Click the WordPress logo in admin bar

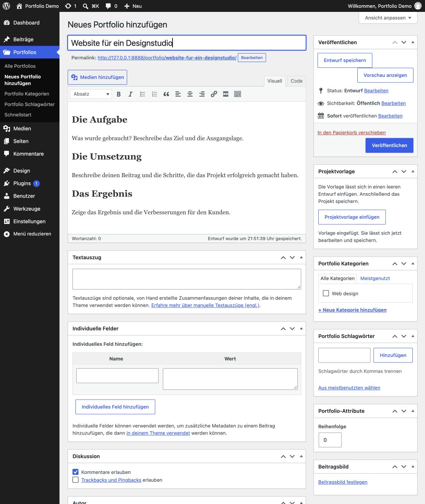click(x=6, y=6)
